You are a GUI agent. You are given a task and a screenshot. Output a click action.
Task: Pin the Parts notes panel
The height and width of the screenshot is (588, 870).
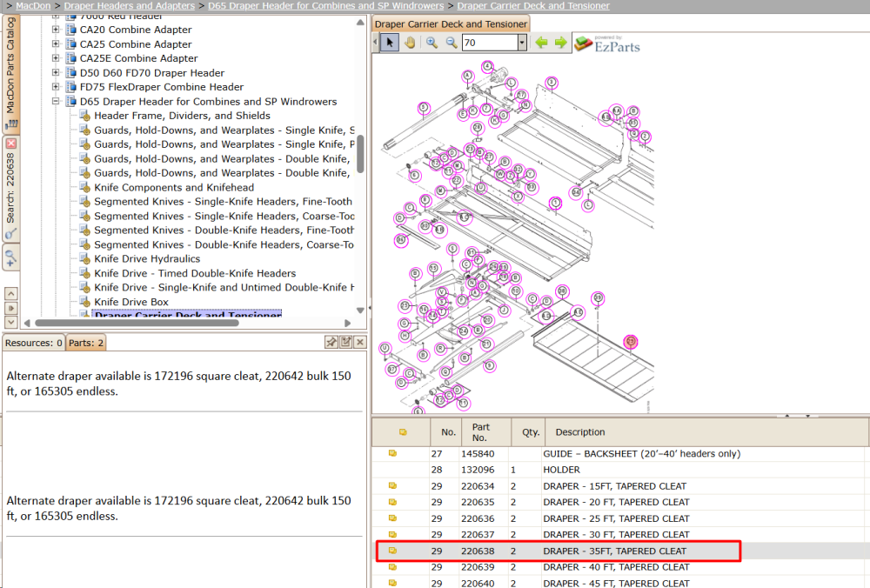tap(331, 342)
